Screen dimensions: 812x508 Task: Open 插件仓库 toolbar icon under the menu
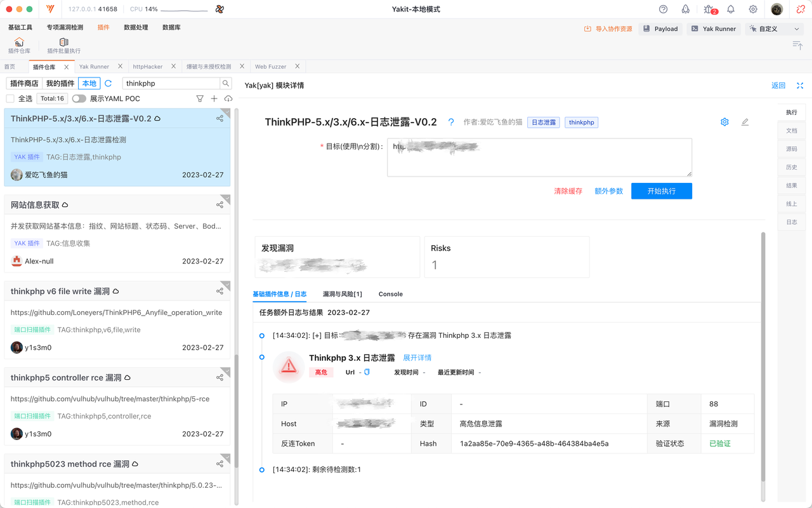(19, 46)
